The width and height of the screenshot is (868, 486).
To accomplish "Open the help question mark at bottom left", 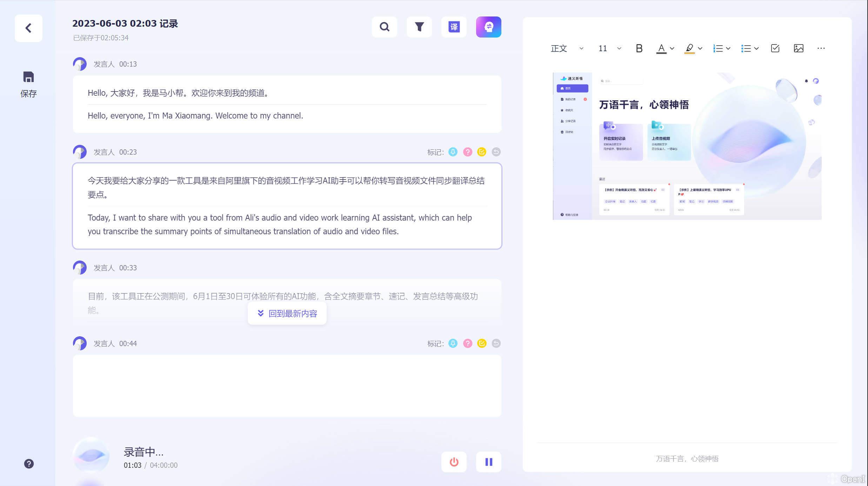I will point(28,464).
